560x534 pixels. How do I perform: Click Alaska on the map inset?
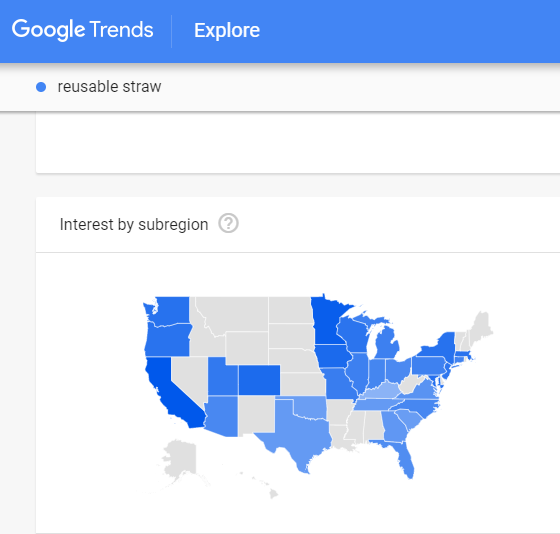pos(180,459)
